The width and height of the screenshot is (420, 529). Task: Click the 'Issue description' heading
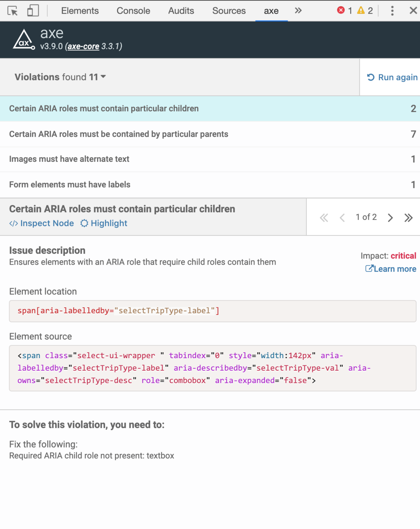pos(47,250)
